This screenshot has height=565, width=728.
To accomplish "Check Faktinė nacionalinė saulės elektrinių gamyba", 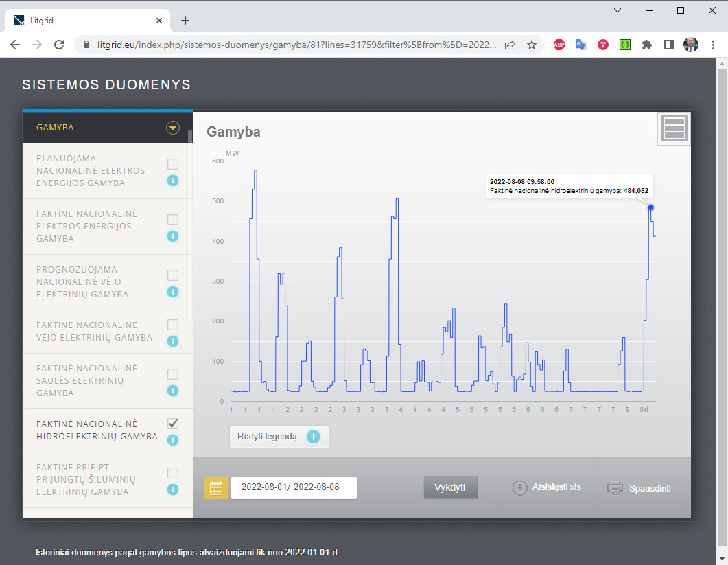I will tap(173, 374).
